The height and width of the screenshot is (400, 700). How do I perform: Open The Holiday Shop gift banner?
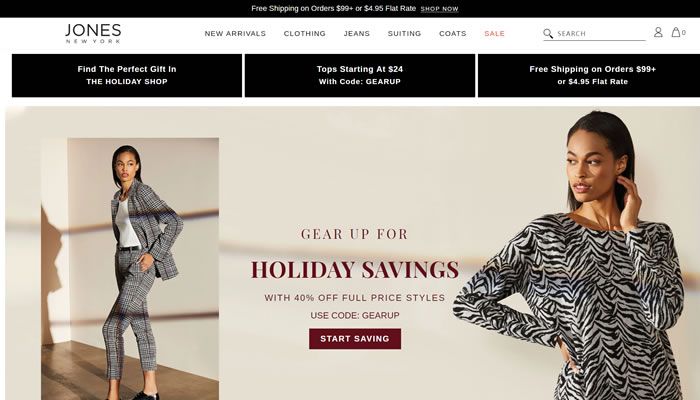(x=127, y=75)
